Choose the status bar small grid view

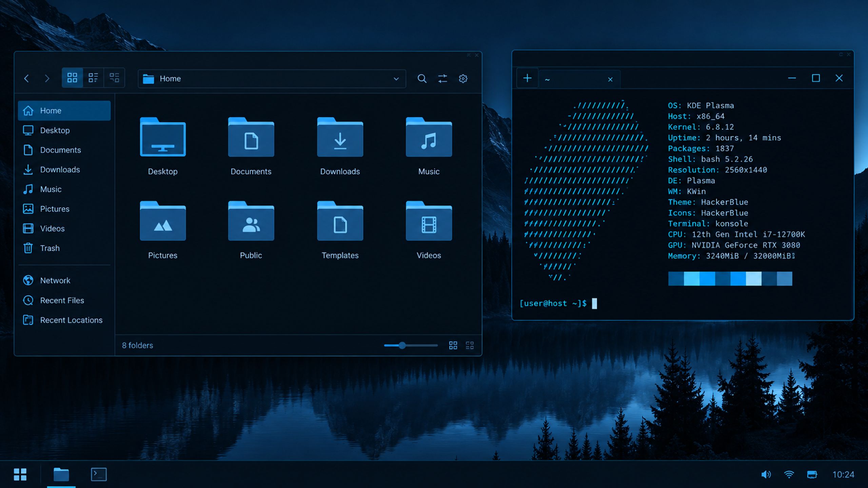point(470,345)
